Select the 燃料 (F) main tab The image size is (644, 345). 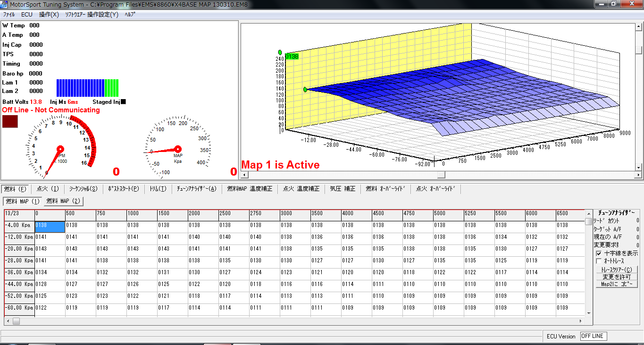[x=16, y=189]
